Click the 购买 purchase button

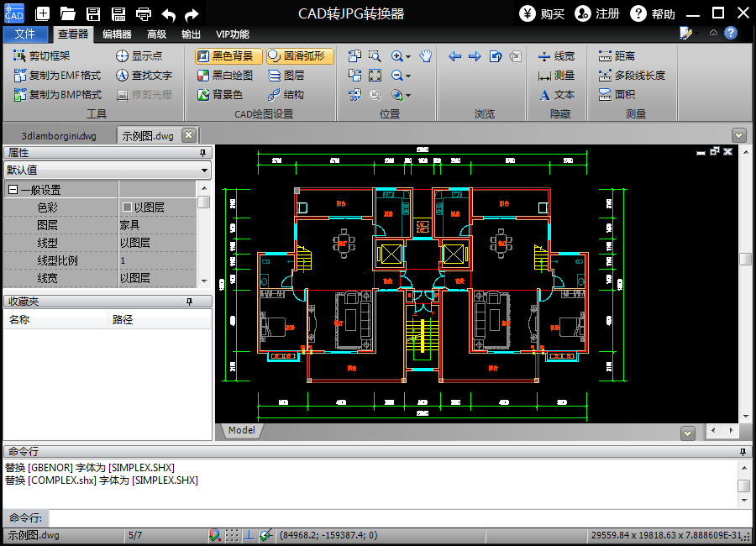(x=542, y=13)
